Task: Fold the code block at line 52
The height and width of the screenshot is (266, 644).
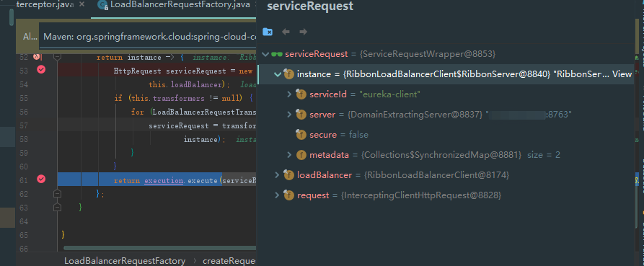Action: click(x=58, y=57)
